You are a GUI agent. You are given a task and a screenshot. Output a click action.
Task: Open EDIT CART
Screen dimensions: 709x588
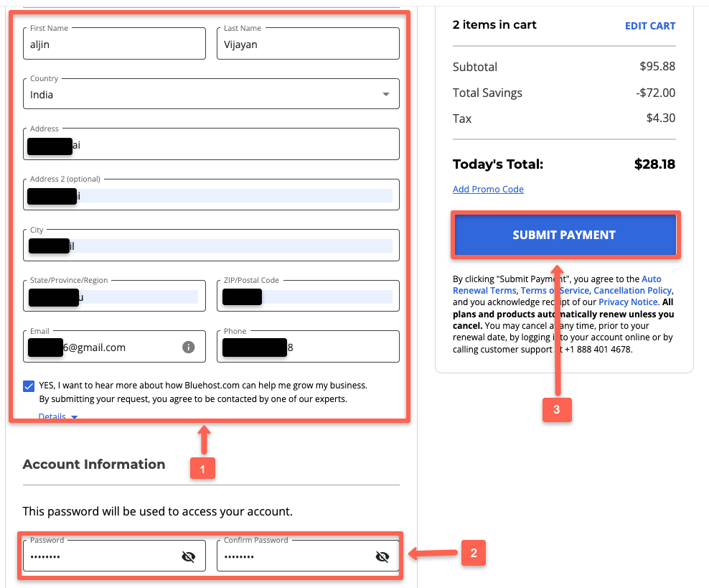point(650,26)
